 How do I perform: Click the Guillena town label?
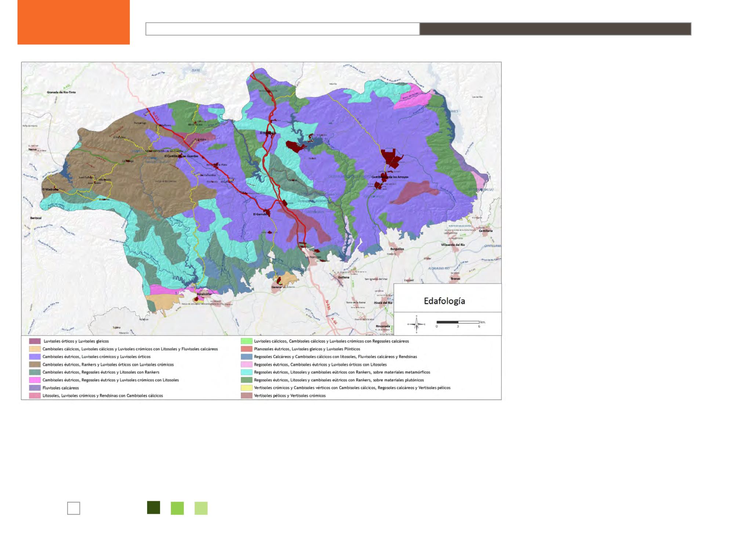[344, 278]
